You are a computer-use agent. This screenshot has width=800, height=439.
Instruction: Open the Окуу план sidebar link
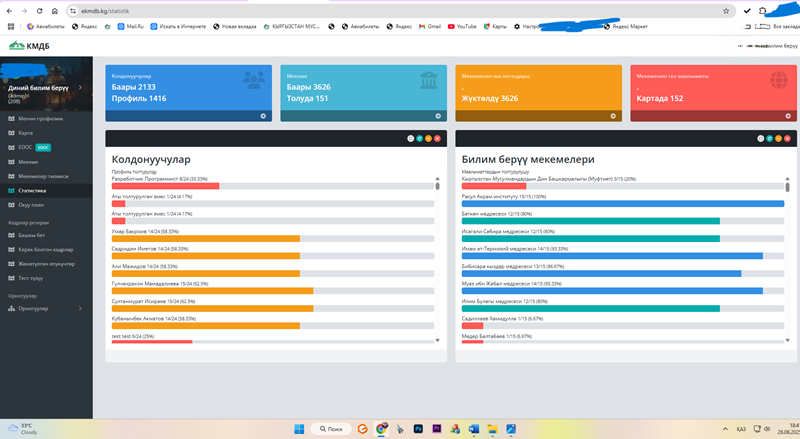[30, 203]
